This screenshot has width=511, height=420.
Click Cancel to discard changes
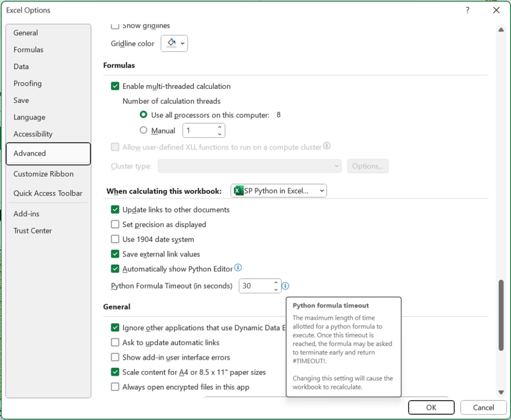click(x=483, y=408)
